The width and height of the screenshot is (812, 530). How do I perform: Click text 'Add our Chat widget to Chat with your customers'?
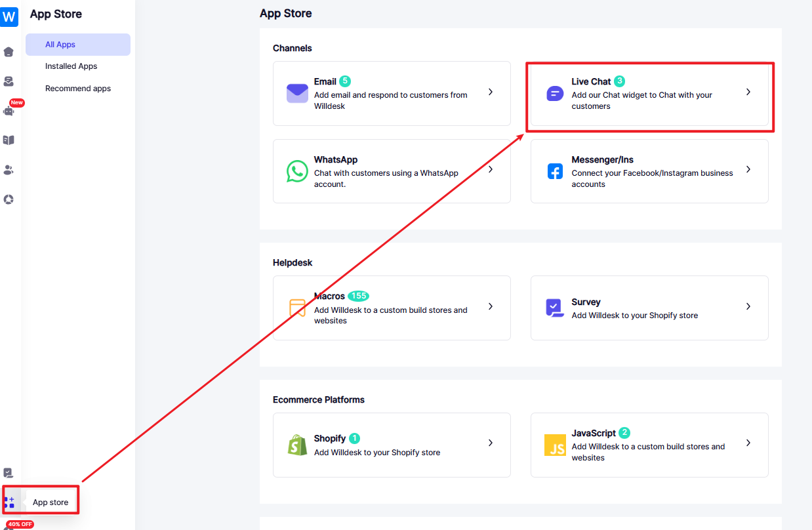point(641,100)
